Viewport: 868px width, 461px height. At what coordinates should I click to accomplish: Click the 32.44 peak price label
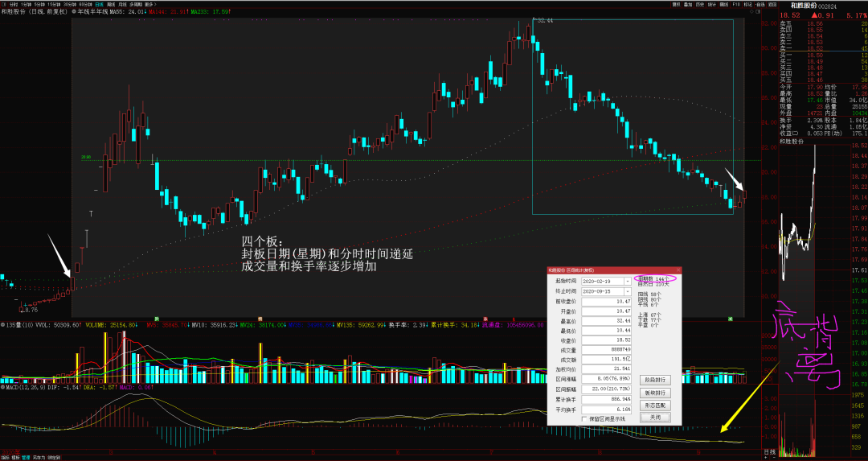point(545,20)
